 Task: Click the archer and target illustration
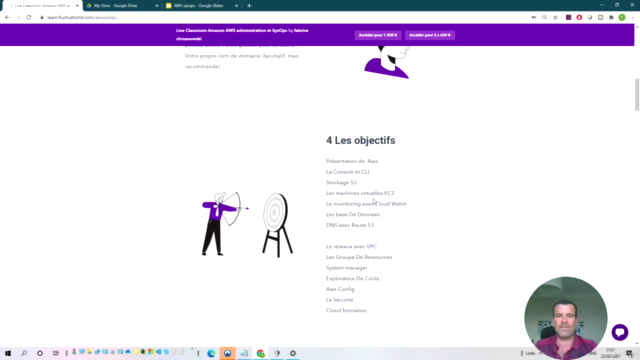click(x=247, y=224)
